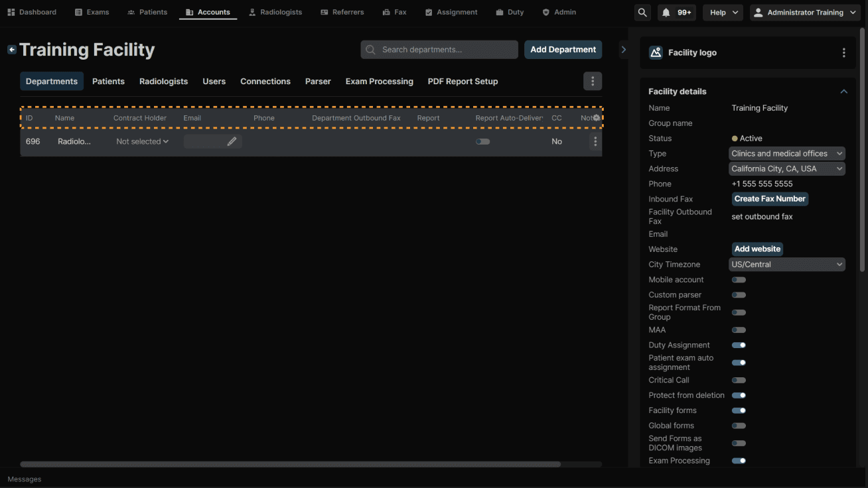Click the Search departments input field
Screen dimensions: 868x488
pos(439,50)
